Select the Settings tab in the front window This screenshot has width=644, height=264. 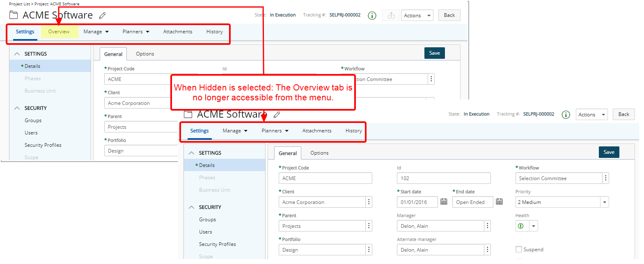(x=199, y=131)
